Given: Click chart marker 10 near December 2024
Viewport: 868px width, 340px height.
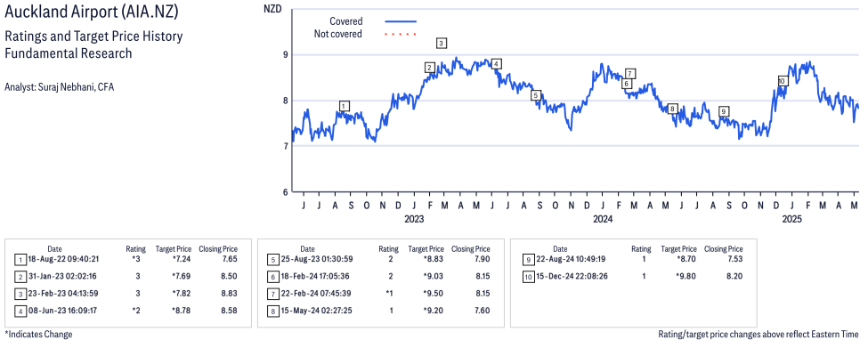Looking at the screenshot, I should click(x=783, y=81).
